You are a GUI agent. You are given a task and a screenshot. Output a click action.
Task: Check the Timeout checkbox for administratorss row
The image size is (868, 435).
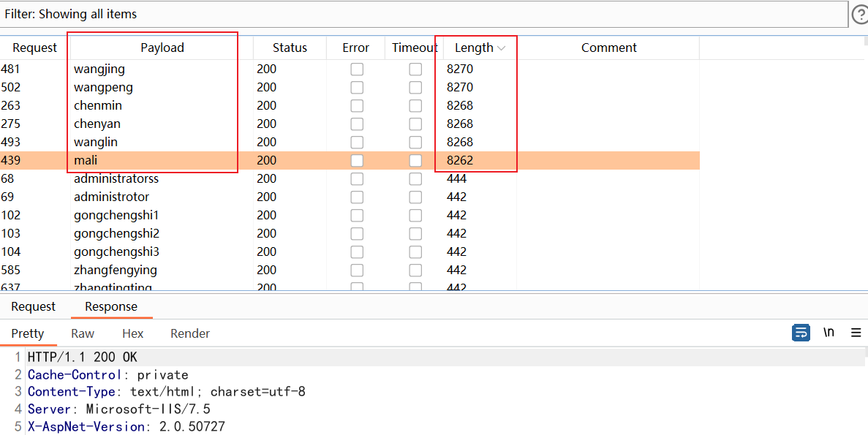415,179
